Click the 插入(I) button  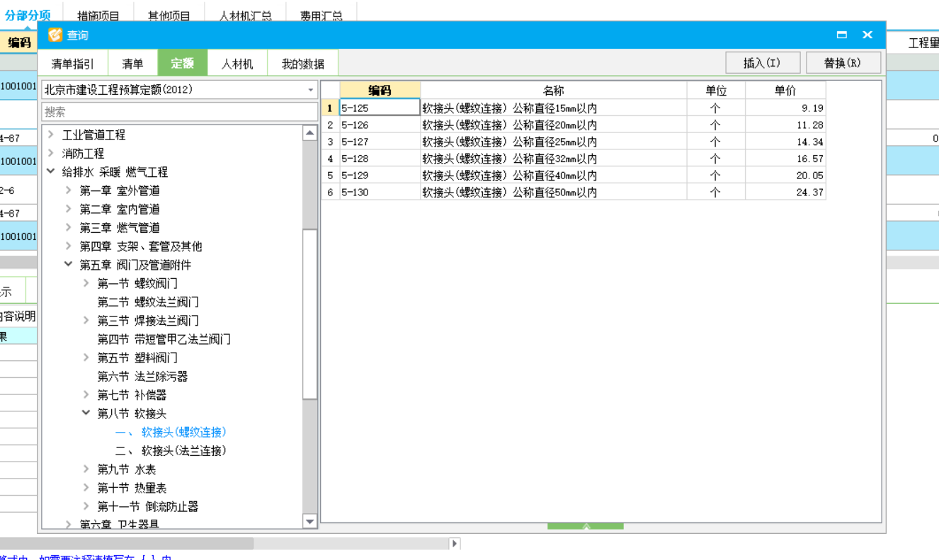[x=763, y=62]
